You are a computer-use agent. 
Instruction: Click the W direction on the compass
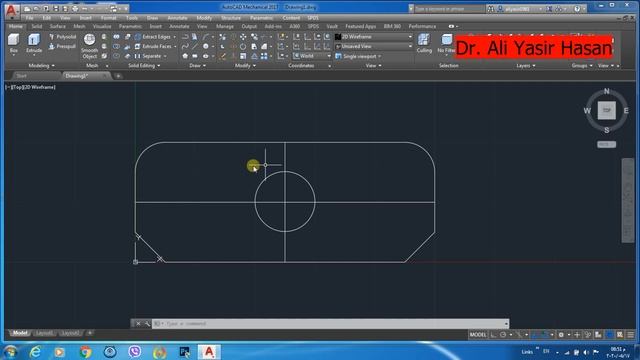click(x=587, y=111)
